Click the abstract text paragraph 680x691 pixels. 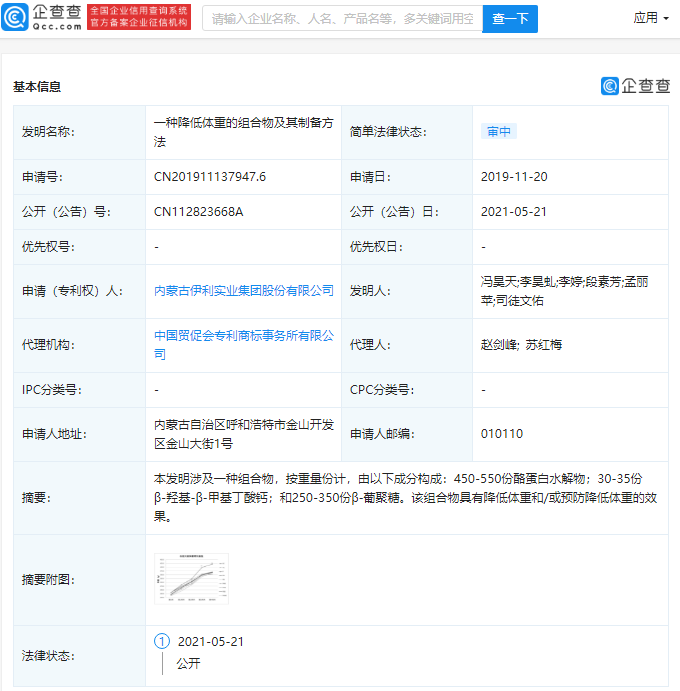pyautogui.click(x=405, y=498)
